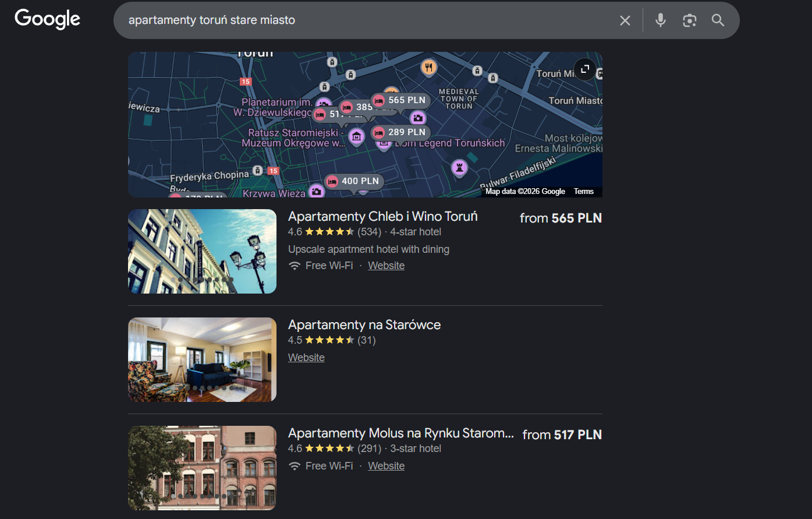
Task: Click the purple castle tower map pin
Action: [459, 168]
